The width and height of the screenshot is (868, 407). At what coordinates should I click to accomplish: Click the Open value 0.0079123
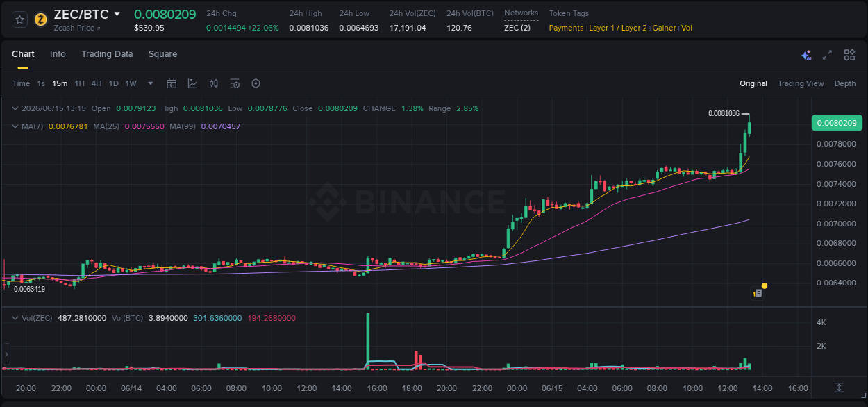[136, 108]
